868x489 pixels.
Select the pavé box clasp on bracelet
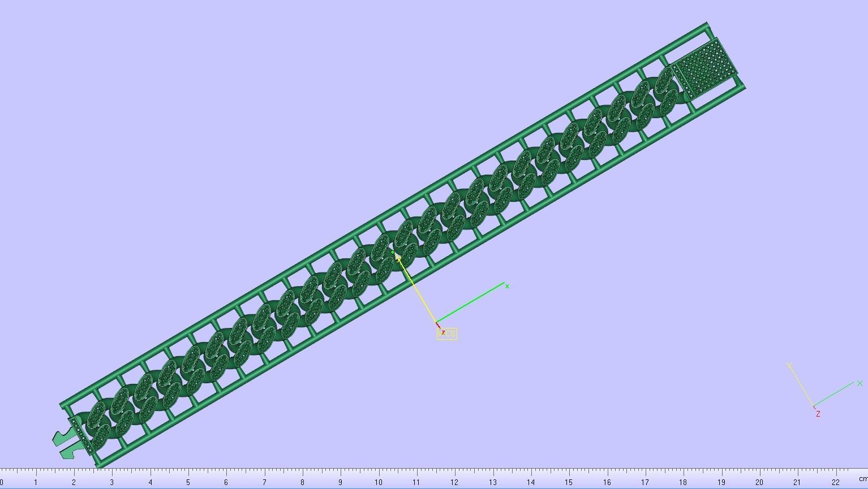point(704,70)
